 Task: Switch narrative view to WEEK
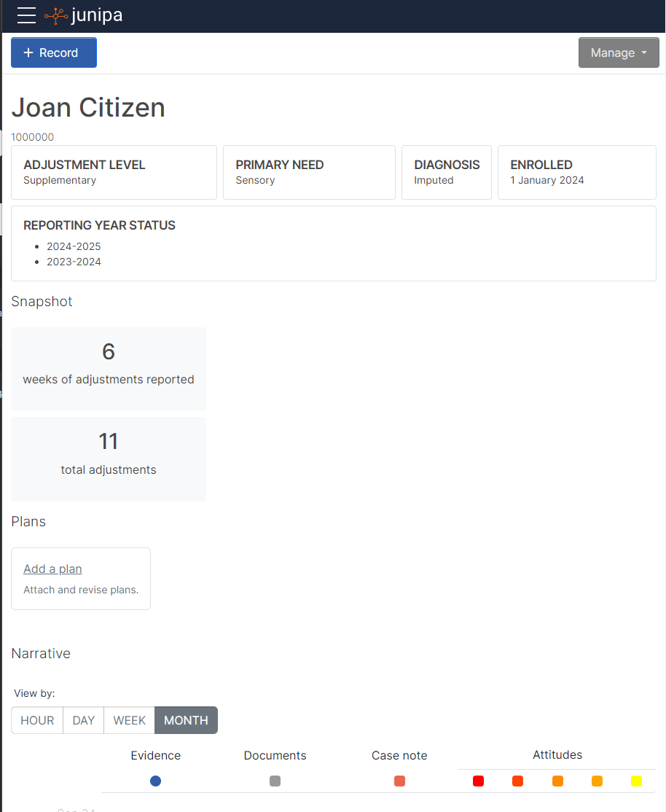(130, 720)
